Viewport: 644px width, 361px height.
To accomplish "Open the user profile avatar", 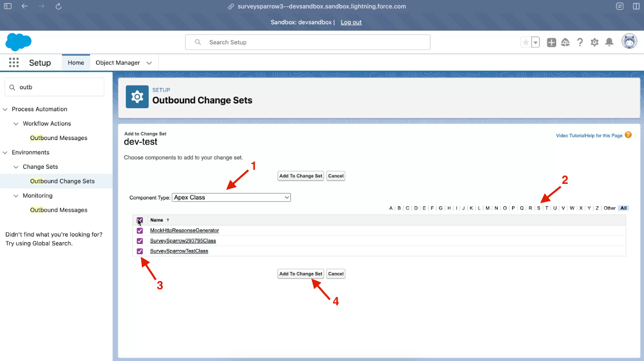I will click(629, 41).
